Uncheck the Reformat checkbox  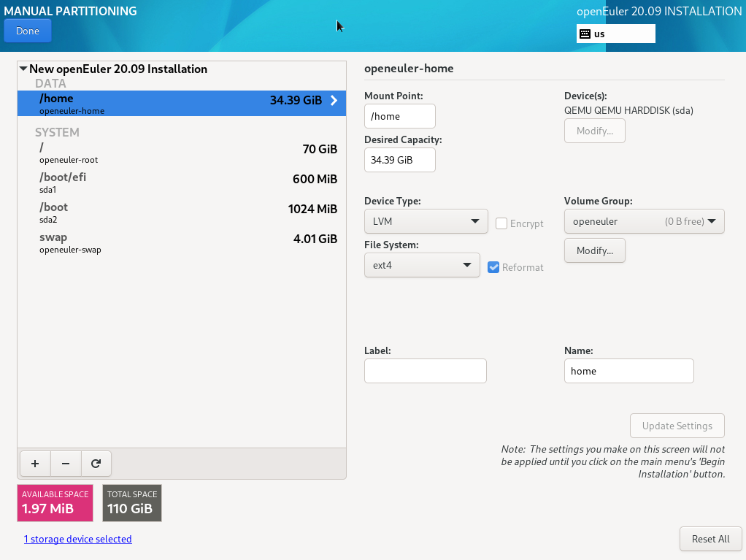pos(494,267)
